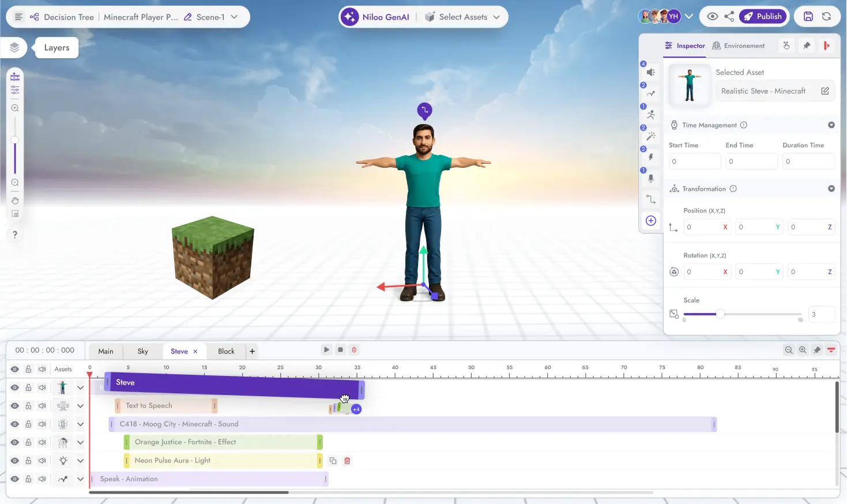Viewport: 847px width, 504px height.
Task: Select the hand pan tool
Action: 15,200
